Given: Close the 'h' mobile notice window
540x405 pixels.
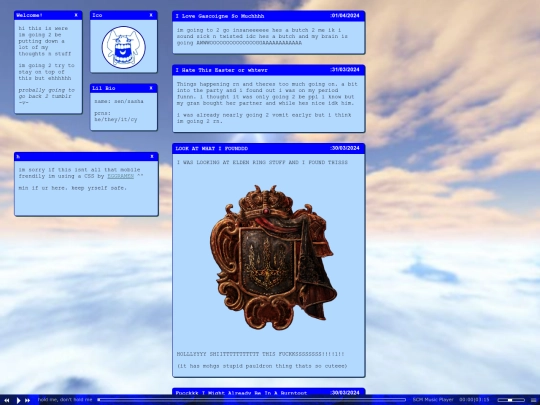Looking at the screenshot, I should point(152,156).
